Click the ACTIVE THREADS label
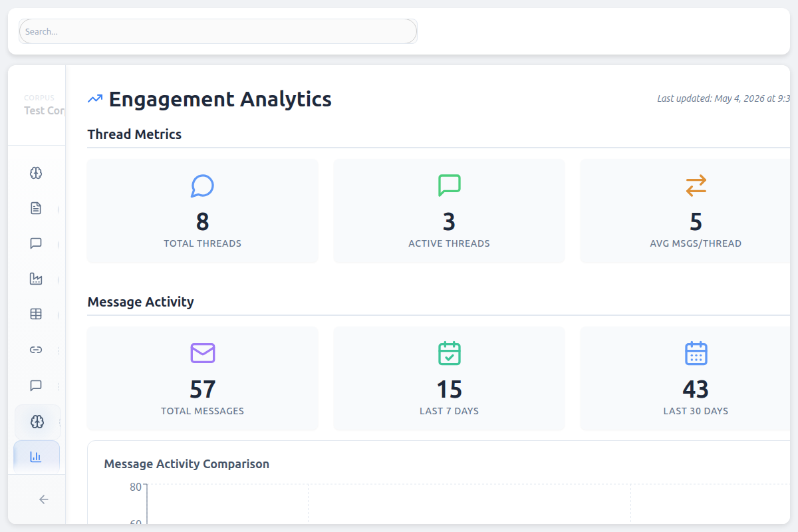Image resolution: width=798 pixels, height=532 pixels. click(450, 243)
